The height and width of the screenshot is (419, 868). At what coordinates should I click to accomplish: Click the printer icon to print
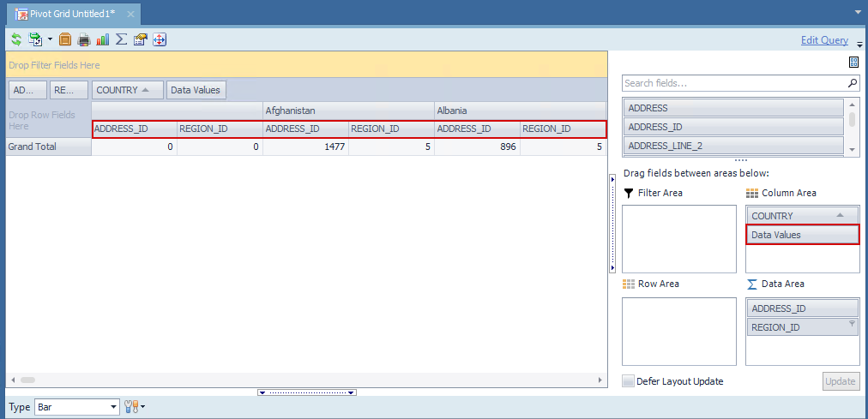[x=84, y=39]
